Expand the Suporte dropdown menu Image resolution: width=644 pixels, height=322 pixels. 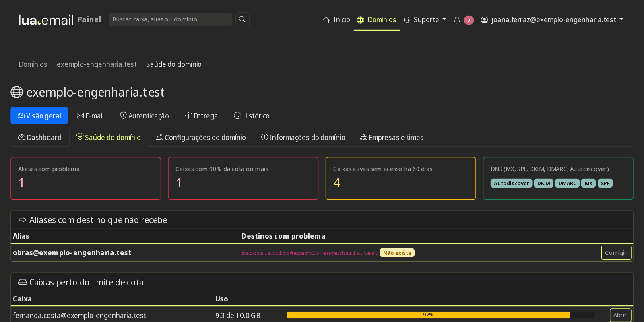pos(425,20)
